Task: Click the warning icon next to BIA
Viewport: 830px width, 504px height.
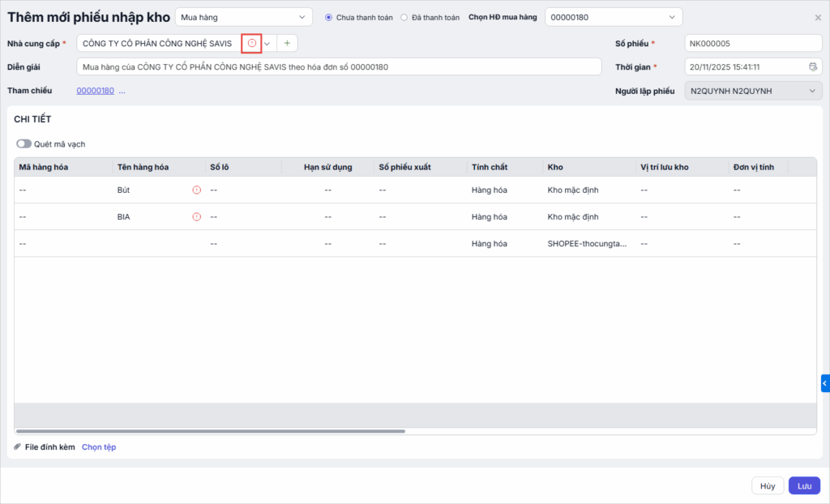Action: pyautogui.click(x=196, y=217)
